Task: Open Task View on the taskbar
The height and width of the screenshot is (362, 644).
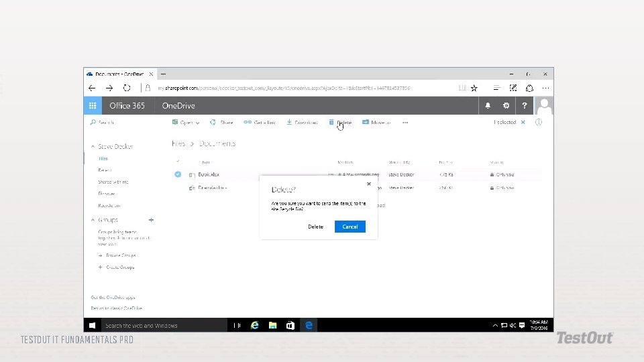Action: 237,325
